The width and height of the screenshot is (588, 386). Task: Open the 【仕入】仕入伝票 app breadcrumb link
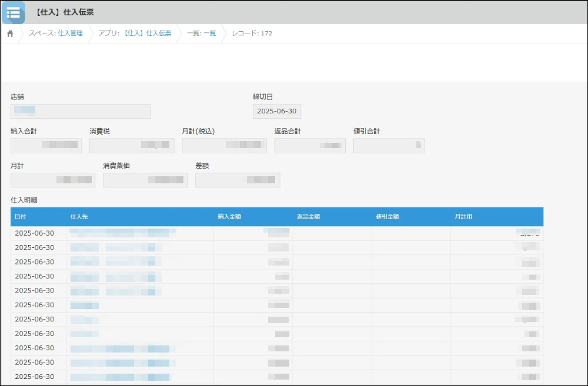click(x=148, y=33)
